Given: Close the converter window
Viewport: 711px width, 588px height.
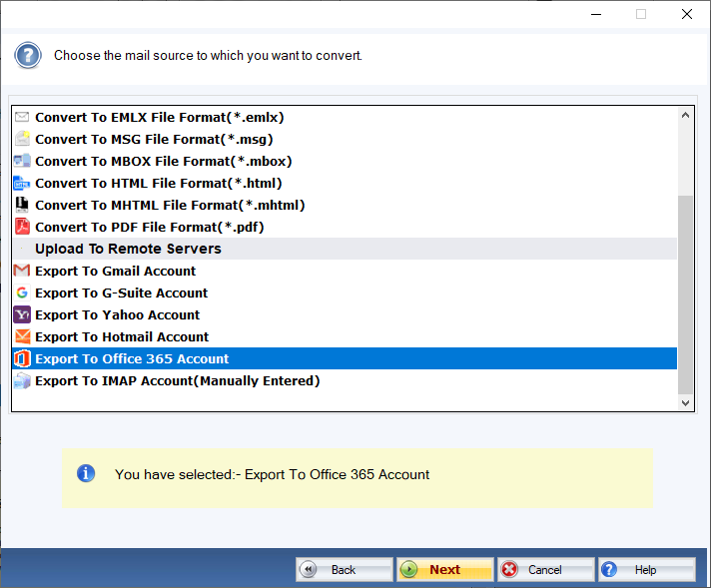Looking at the screenshot, I should [687, 15].
